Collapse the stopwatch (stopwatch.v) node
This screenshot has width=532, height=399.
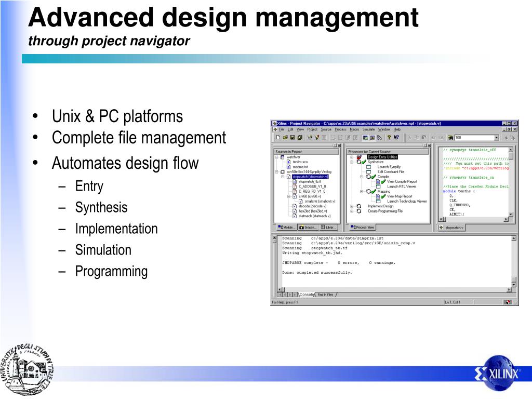click(283, 177)
